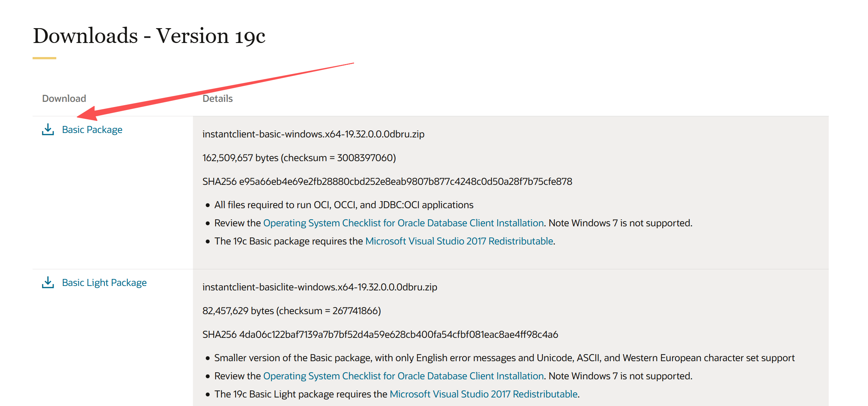Open the Basic Package download link

pos(92,130)
